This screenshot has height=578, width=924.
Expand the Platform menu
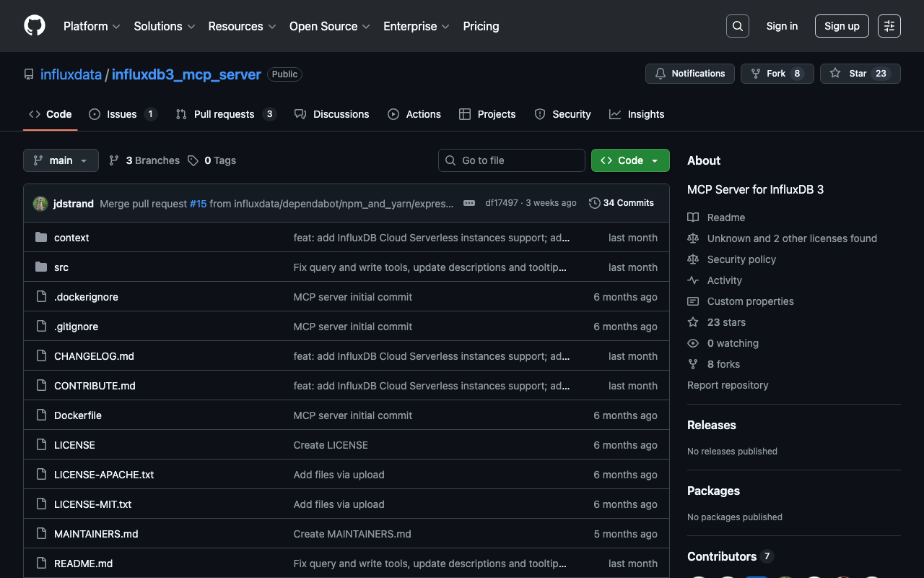tap(92, 26)
